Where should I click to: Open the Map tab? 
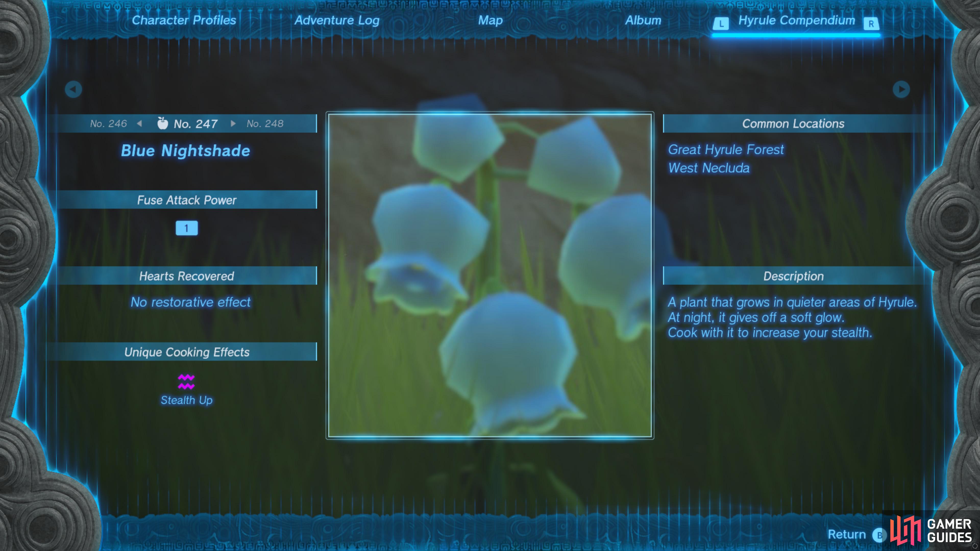(490, 20)
